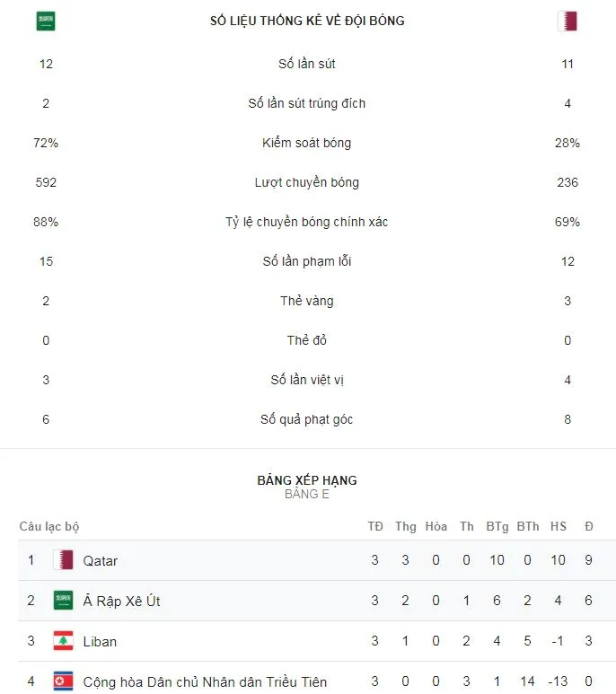616x694 pixels.
Task: Click the BTg column header
Action: (x=497, y=526)
